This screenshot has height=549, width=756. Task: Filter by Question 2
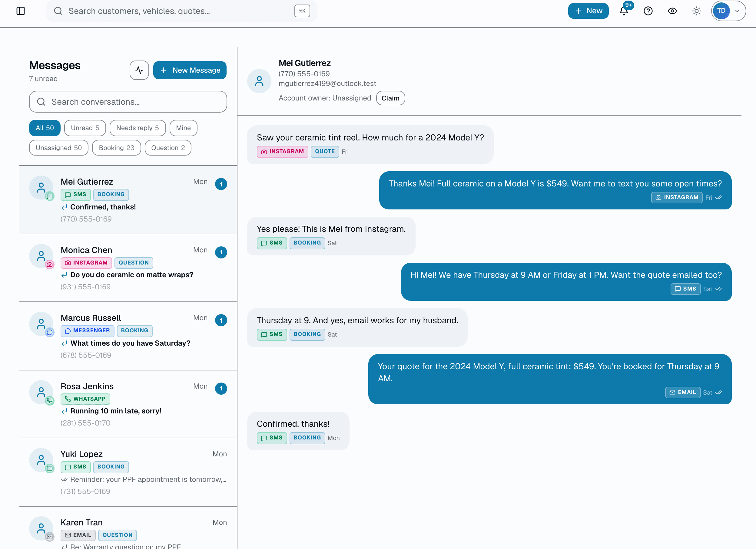pos(168,148)
